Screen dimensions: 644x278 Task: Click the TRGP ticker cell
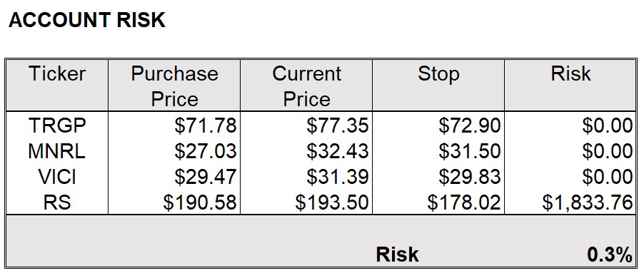coord(57,125)
